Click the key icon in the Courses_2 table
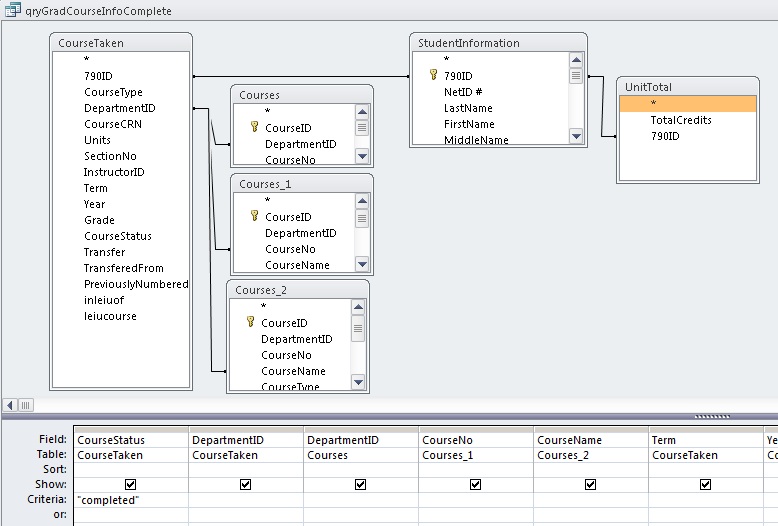 tap(250, 323)
